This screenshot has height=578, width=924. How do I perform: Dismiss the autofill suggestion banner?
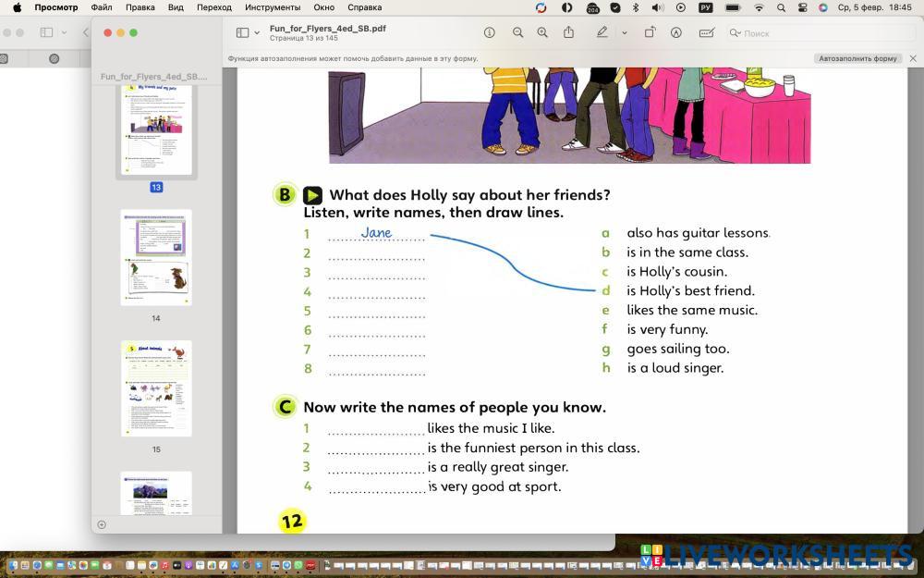click(x=913, y=58)
